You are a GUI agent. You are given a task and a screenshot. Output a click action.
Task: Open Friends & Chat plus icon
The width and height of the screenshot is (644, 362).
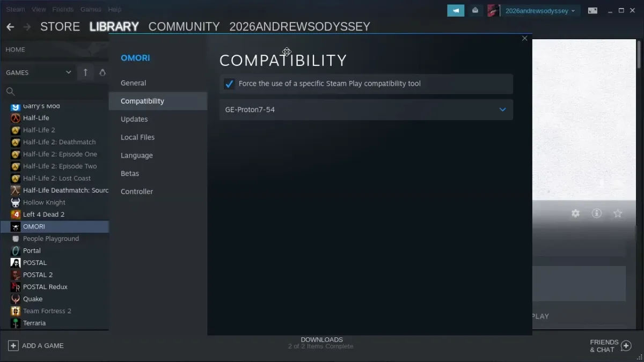(626, 346)
